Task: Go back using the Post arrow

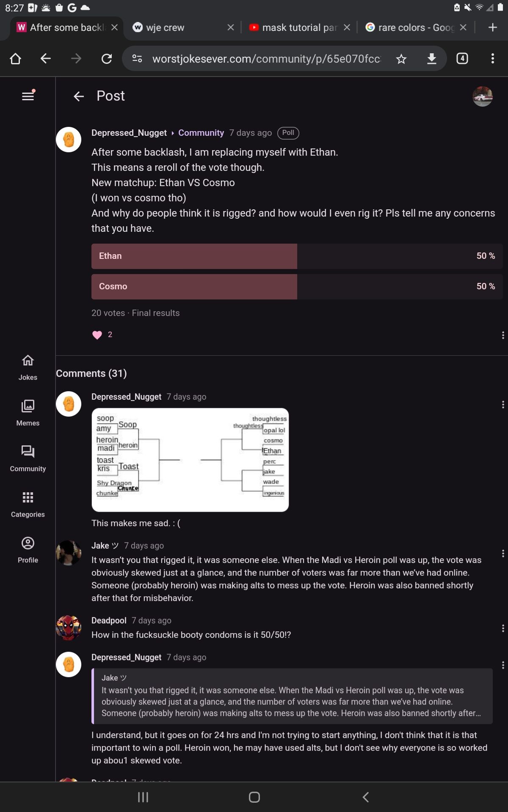Action: point(79,96)
